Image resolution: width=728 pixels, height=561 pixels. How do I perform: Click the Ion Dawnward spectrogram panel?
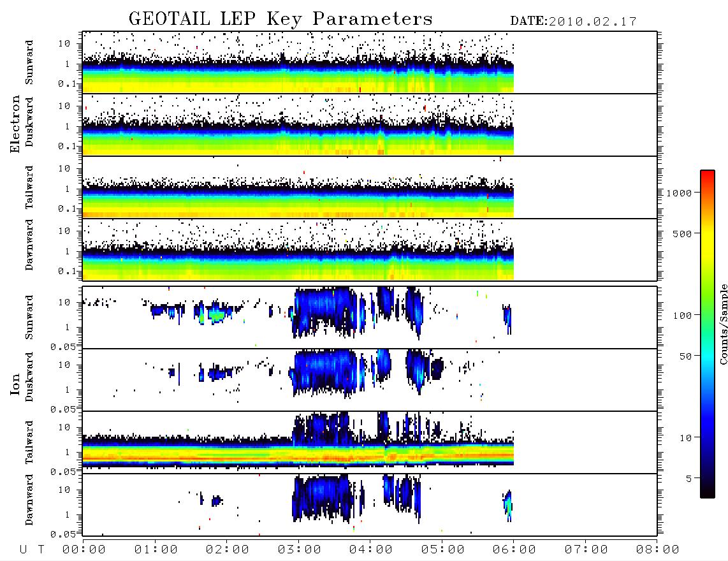point(370,505)
